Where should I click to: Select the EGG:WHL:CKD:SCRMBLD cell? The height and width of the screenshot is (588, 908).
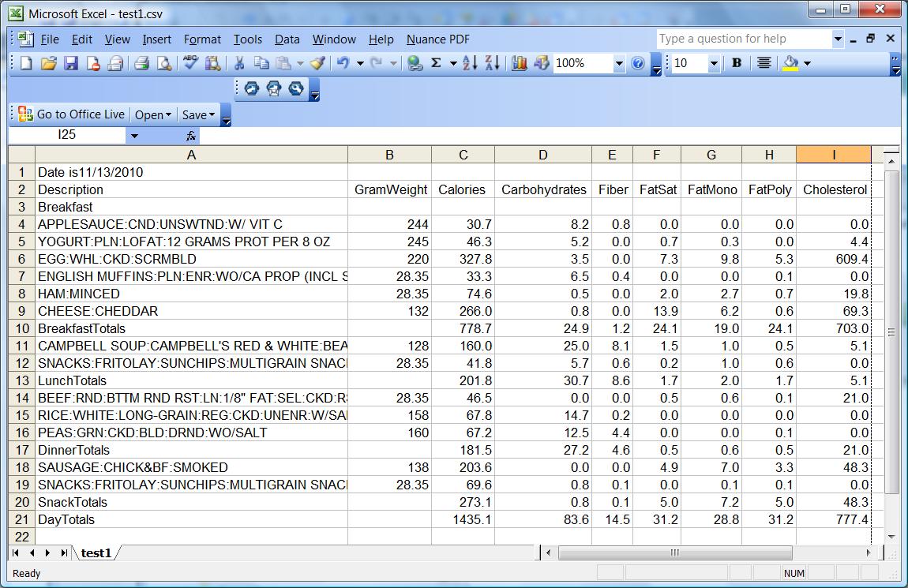tap(191, 259)
